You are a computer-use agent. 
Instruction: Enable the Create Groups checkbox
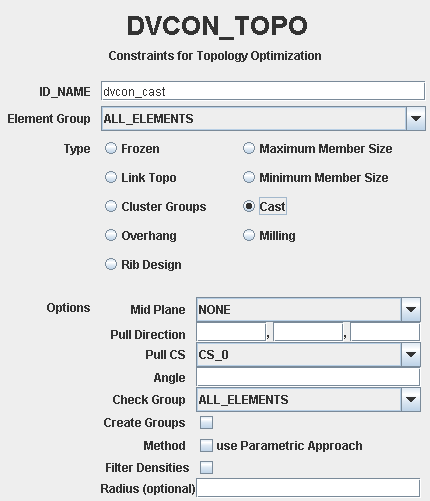pyautogui.click(x=206, y=423)
